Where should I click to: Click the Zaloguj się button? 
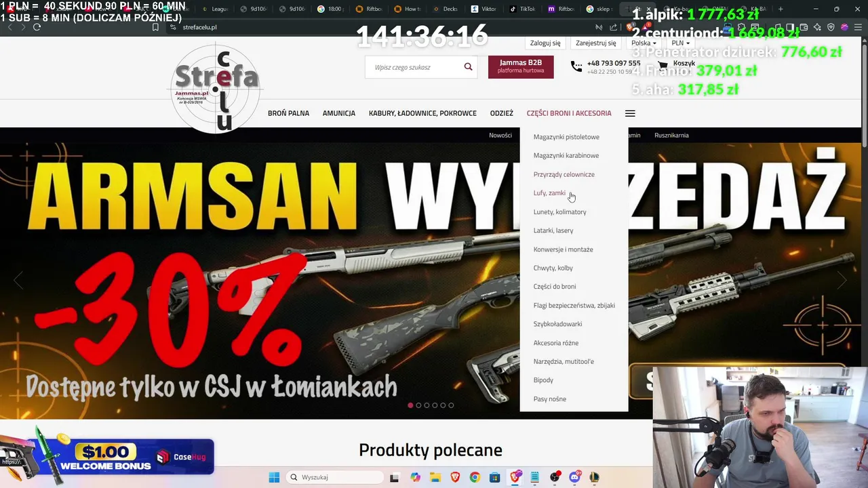(x=545, y=43)
